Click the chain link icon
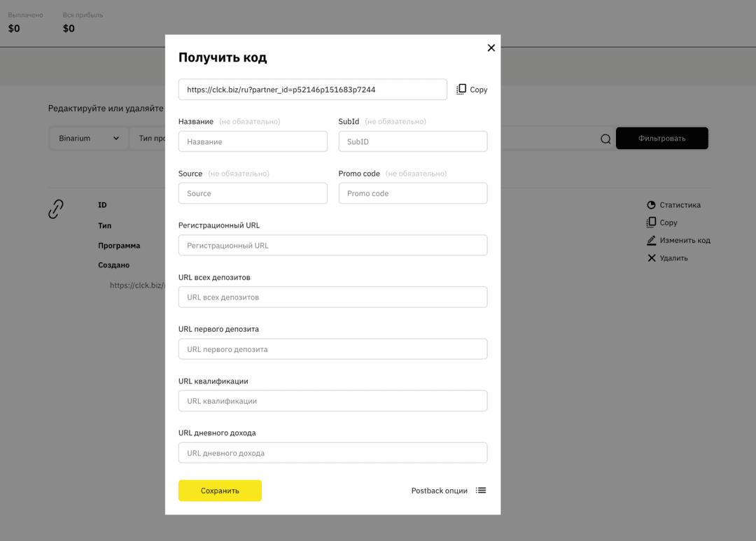This screenshot has width=756, height=541. pyautogui.click(x=56, y=209)
